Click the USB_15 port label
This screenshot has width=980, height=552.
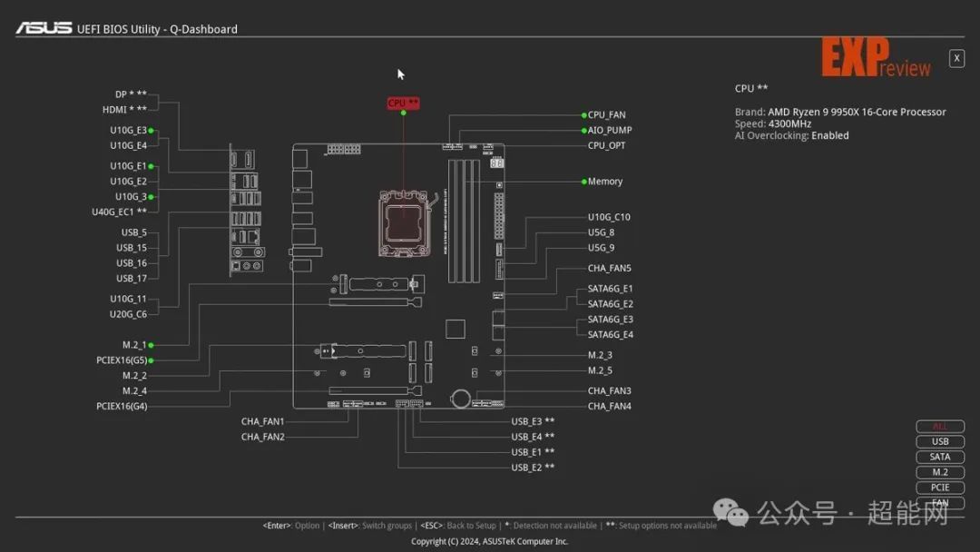point(132,248)
